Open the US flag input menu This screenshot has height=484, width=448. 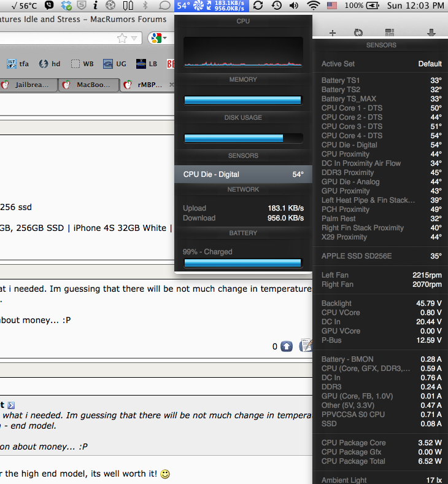[332, 6]
